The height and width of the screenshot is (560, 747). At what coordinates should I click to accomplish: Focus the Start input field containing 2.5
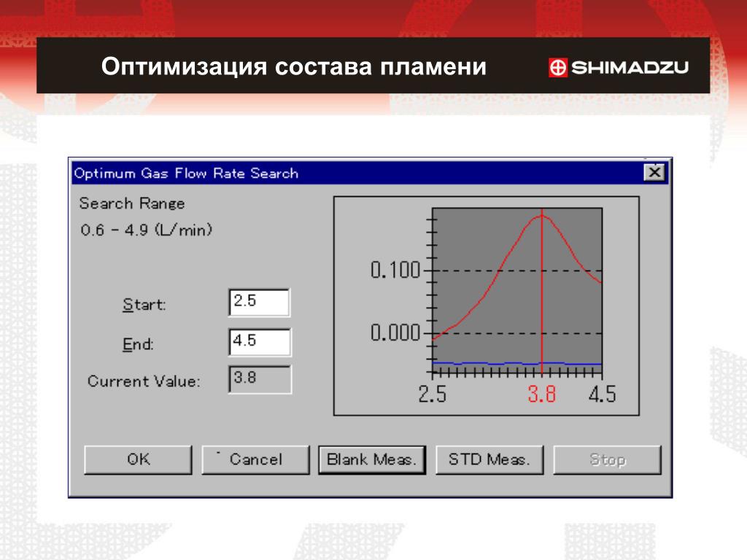tap(259, 302)
